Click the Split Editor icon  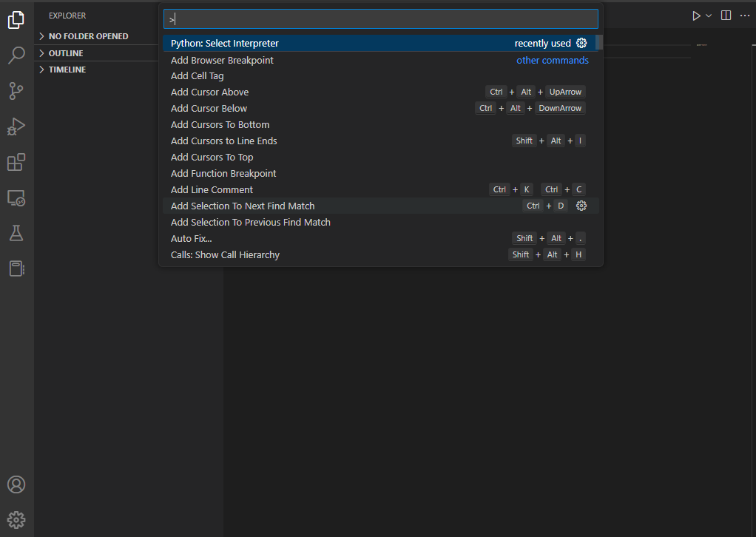click(x=725, y=15)
